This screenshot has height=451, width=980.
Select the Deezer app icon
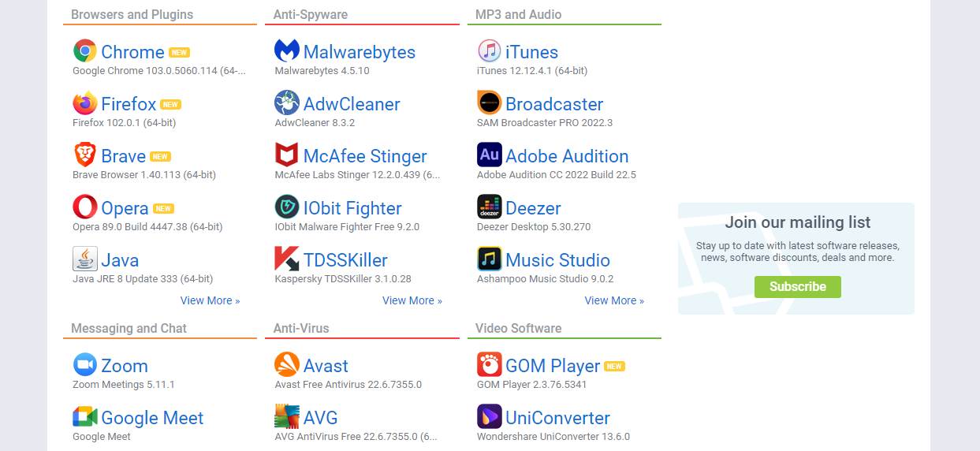tap(490, 207)
